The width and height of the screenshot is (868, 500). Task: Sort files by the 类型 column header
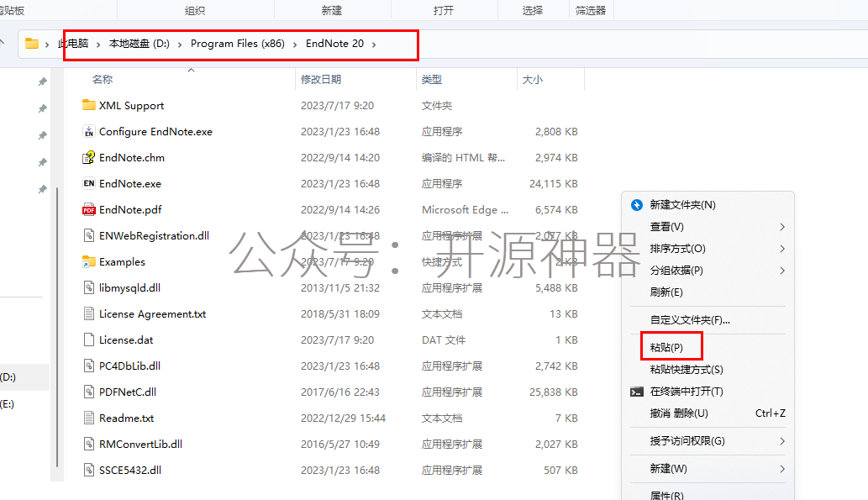(432, 79)
